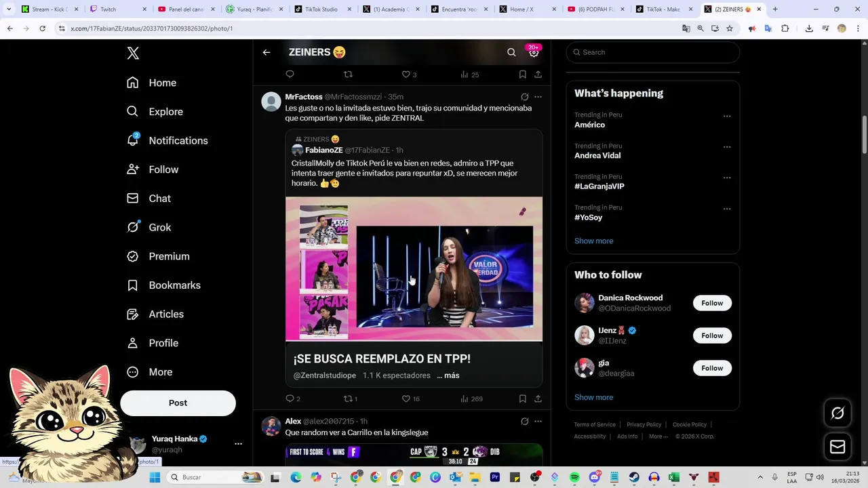Screen dimensions: 868x488
Task: Open Profile in the sidebar
Action: (153, 343)
